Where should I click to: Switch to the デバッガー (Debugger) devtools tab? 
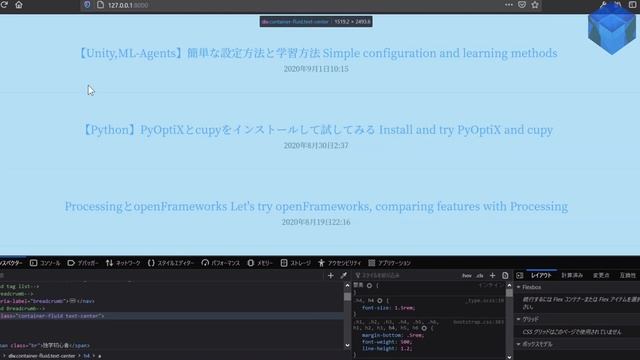pyautogui.click(x=82, y=263)
